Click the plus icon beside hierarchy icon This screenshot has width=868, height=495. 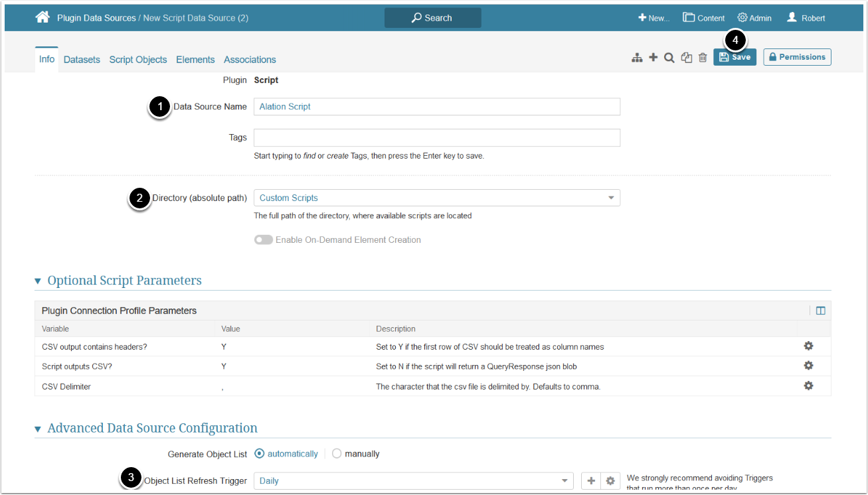click(x=653, y=58)
